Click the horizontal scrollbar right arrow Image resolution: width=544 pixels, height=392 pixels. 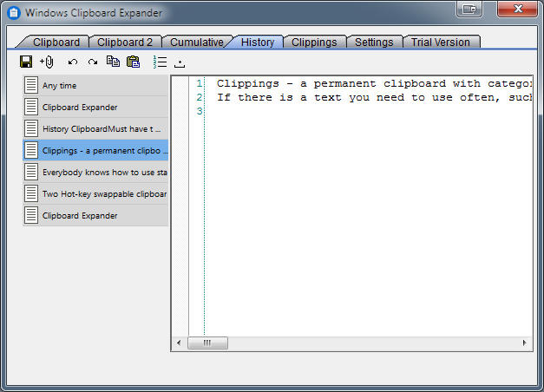pyautogui.click(x=524, y=343)
